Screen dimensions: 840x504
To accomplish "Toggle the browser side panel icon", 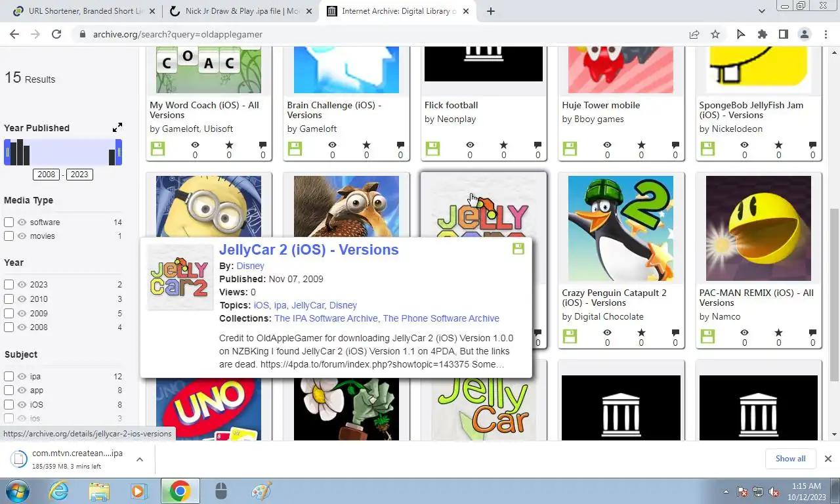I will pos(783,34).
